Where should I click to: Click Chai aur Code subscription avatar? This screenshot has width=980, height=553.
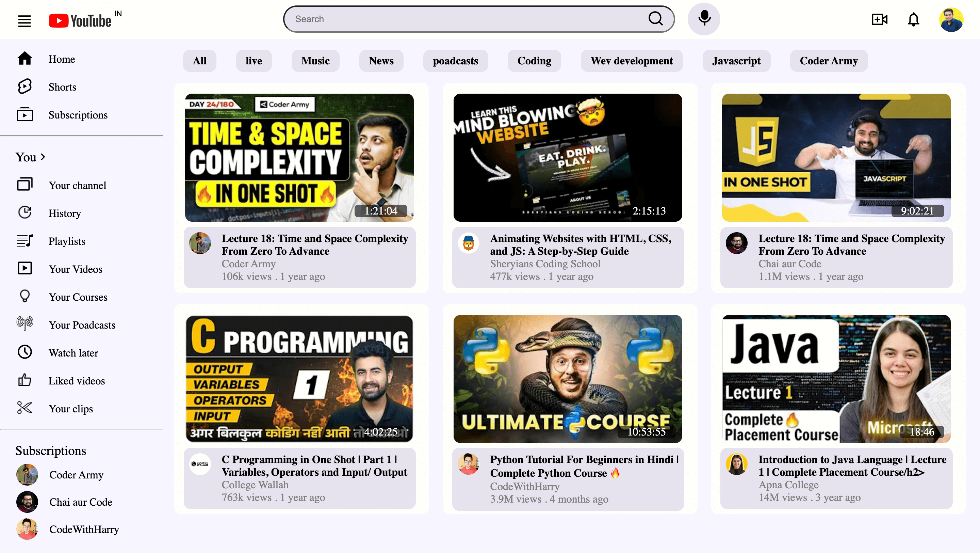click(x=27, y=502)
